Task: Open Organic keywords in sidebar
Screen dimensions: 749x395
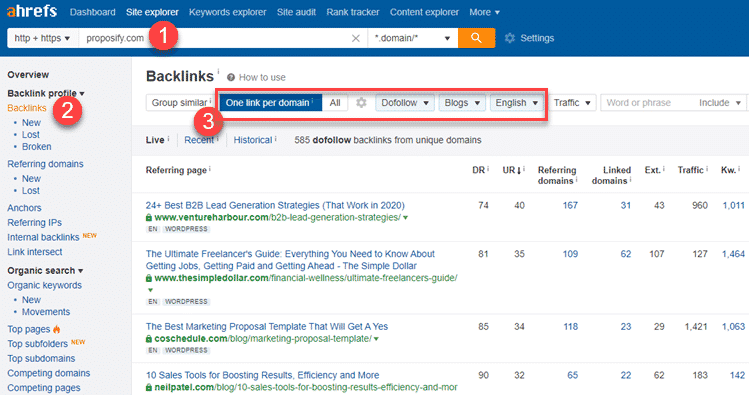Action: pyautogui.click(x=44, y=285)
